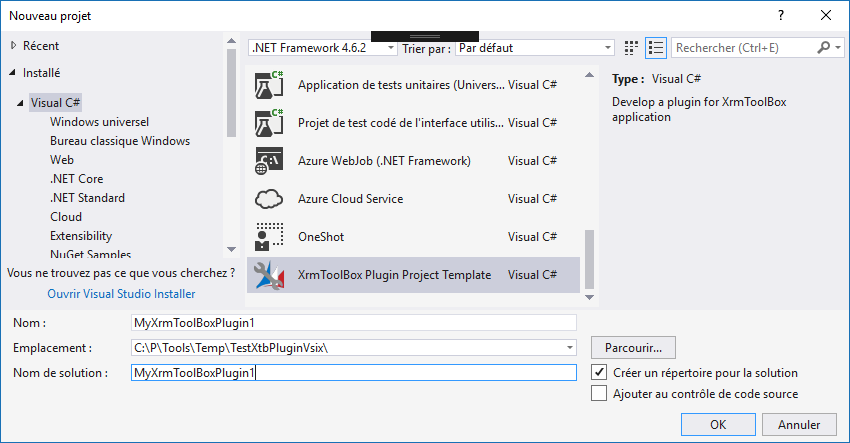Viewport: 850px width, 443px height.
Task: Select the NuGet Samples category
Action: 91,254
